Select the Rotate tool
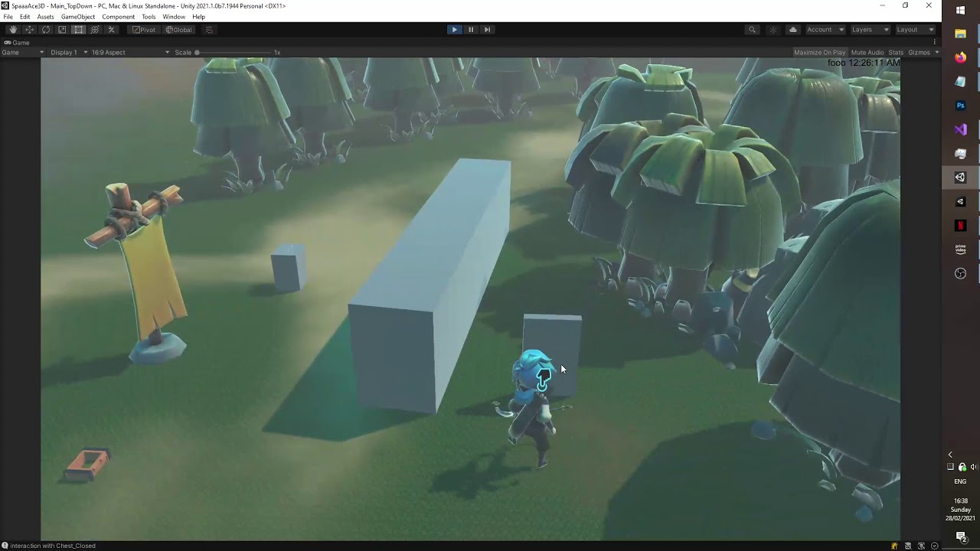This screenshot has width=980, height=551. click(46, 30)
